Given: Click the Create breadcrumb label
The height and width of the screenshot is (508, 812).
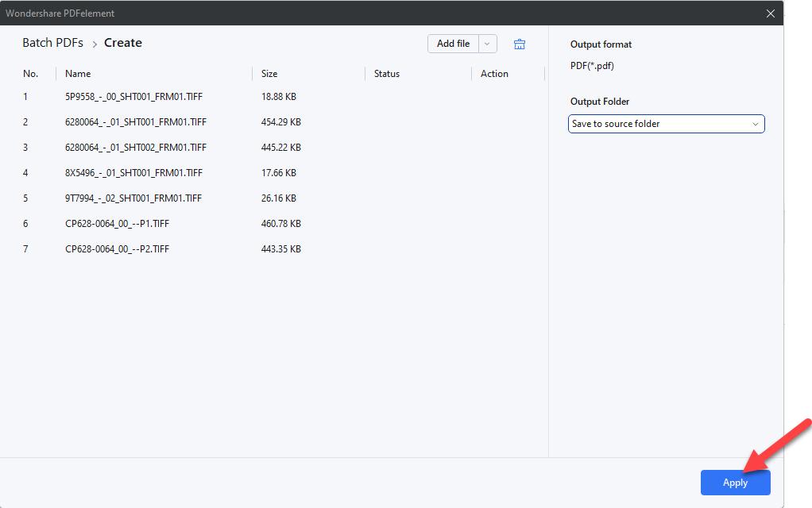Looking at the screenshot, I should point(123,43).
